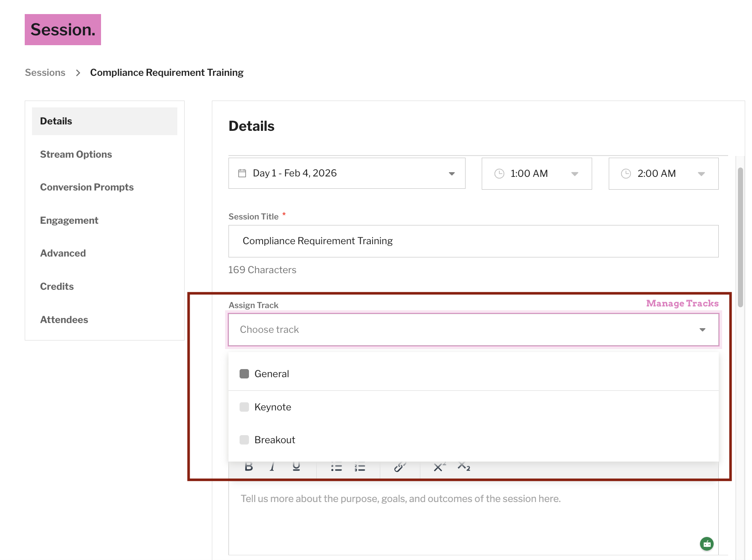Collapse the Choose track arrow

coord(703,329)
